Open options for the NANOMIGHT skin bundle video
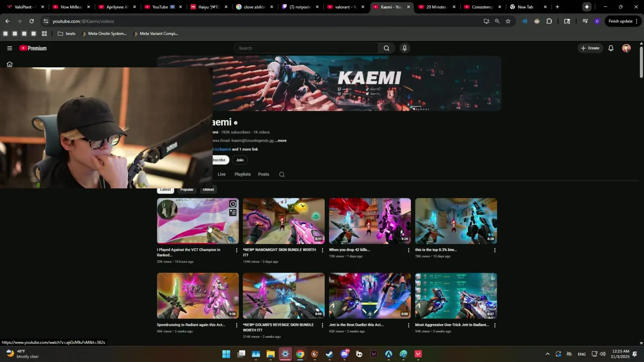 pyautogui.click(x=323, y=250)
